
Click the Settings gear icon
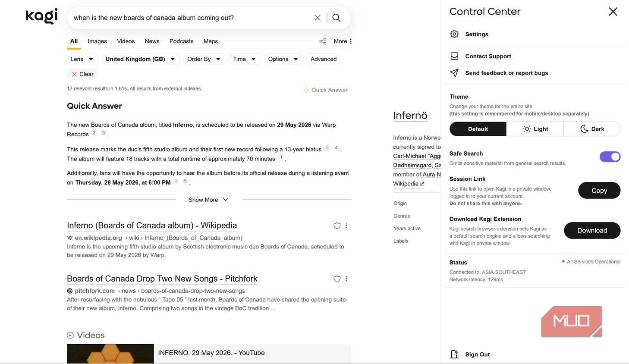coord(454,34)
